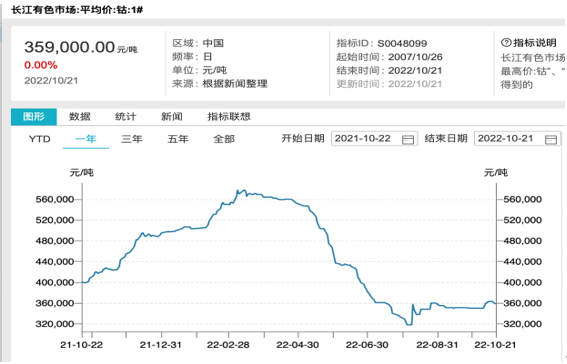Click the end date field 2022-10-21
Screen dimensions: 567x364
(x=517, y=139)
